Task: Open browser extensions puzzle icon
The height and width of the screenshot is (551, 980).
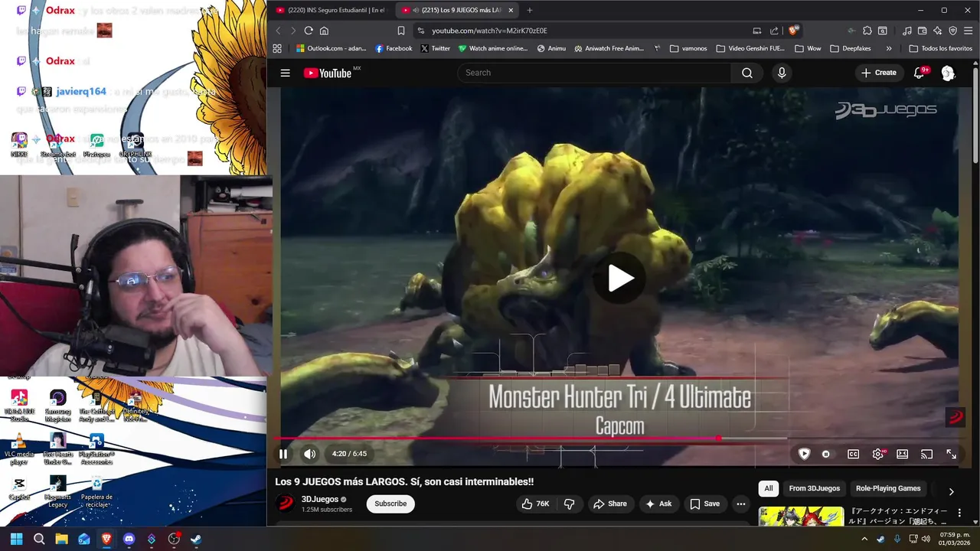Action: [x=867, y=31]
